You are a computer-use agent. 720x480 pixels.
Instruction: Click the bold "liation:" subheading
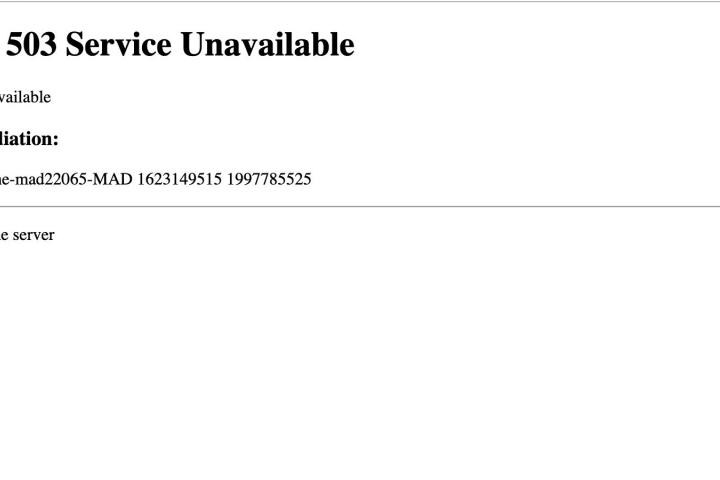coord(29,138)
